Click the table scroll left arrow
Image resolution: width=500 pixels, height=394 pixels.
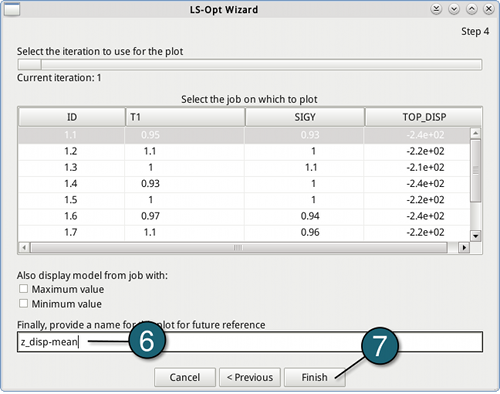(24, 248)
